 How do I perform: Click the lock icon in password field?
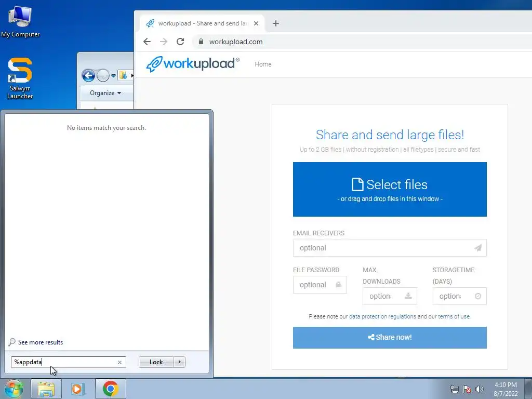[x=339, y=285]
